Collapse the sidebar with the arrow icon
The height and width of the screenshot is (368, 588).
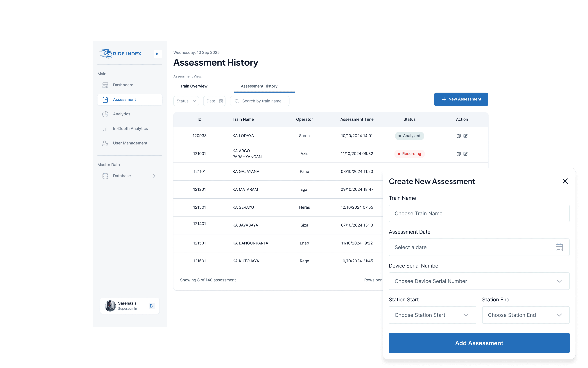click(x=158, y=54)
